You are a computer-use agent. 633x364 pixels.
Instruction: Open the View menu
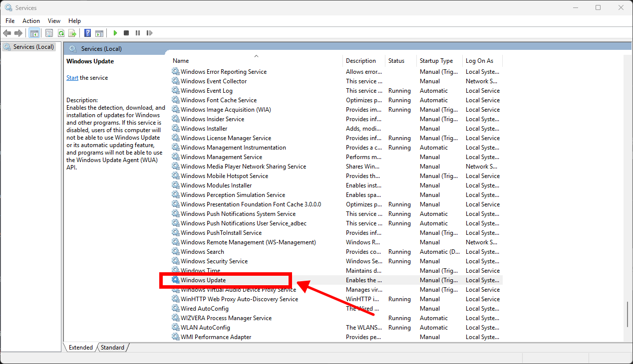click(x=54, y=21)
